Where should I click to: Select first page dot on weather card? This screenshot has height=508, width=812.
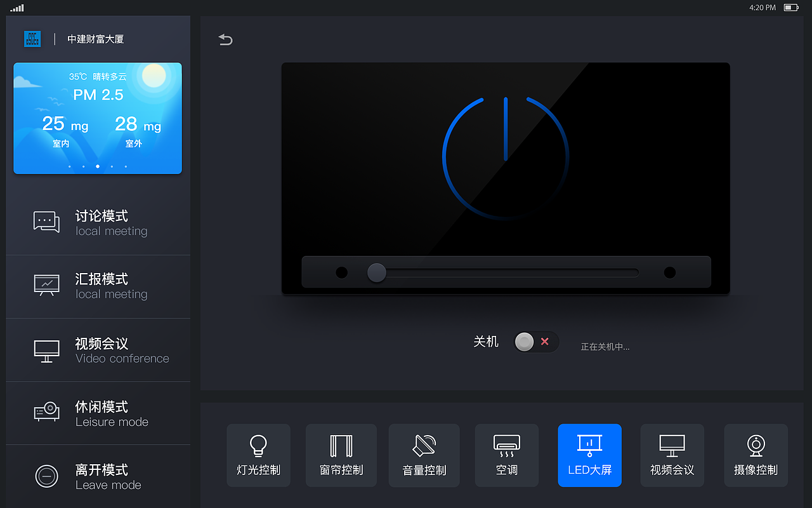click(70, 166)
